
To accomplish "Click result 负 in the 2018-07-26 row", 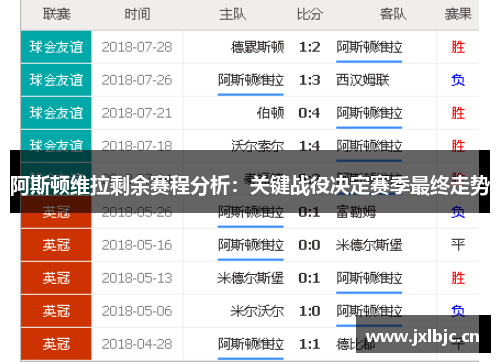I will click(x=458, y=80).
